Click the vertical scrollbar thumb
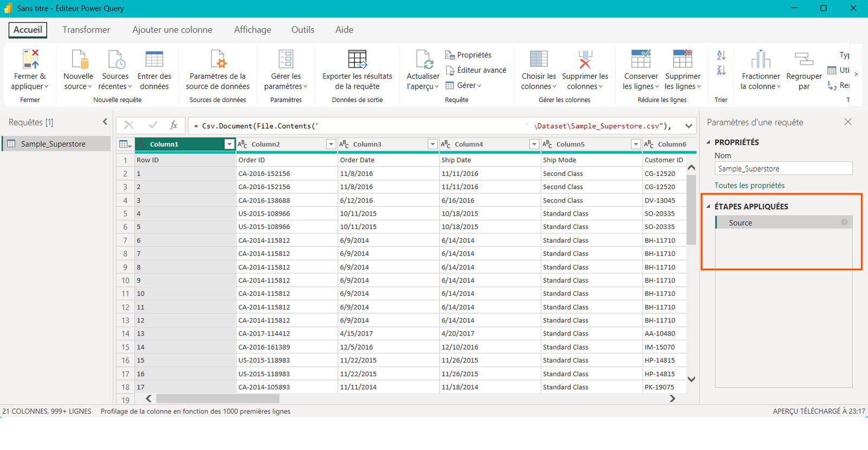This screenshot has width=868, height=450. coord(691,209)
